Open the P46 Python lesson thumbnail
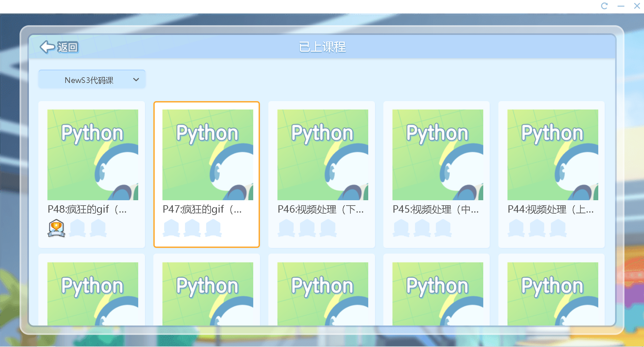The width and height of the screenshot is (644, 347). 323,155
